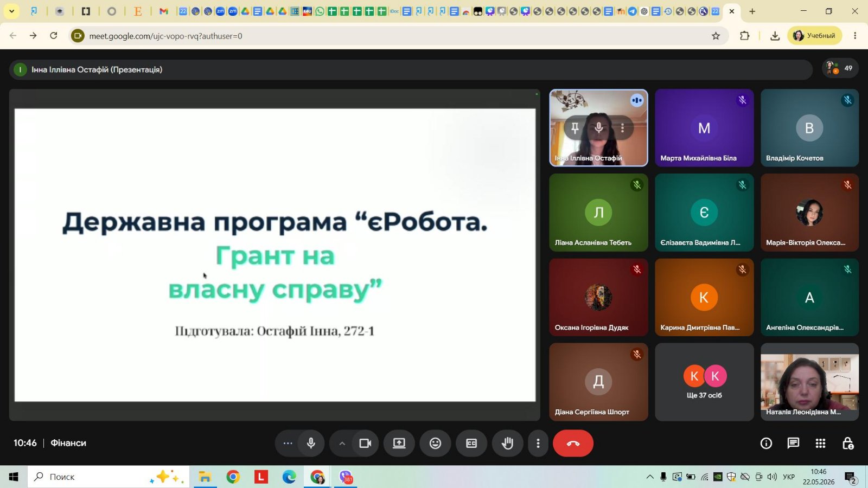
Task: Select Карина Дмитрівна's tile
Action: pos(704,297)
